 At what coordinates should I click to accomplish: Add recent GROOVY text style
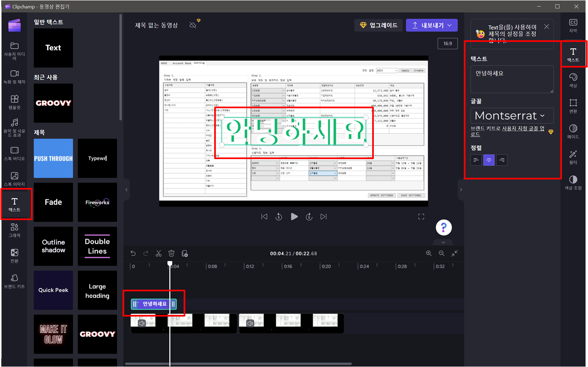pyautogui.click(x=53, y=103)
